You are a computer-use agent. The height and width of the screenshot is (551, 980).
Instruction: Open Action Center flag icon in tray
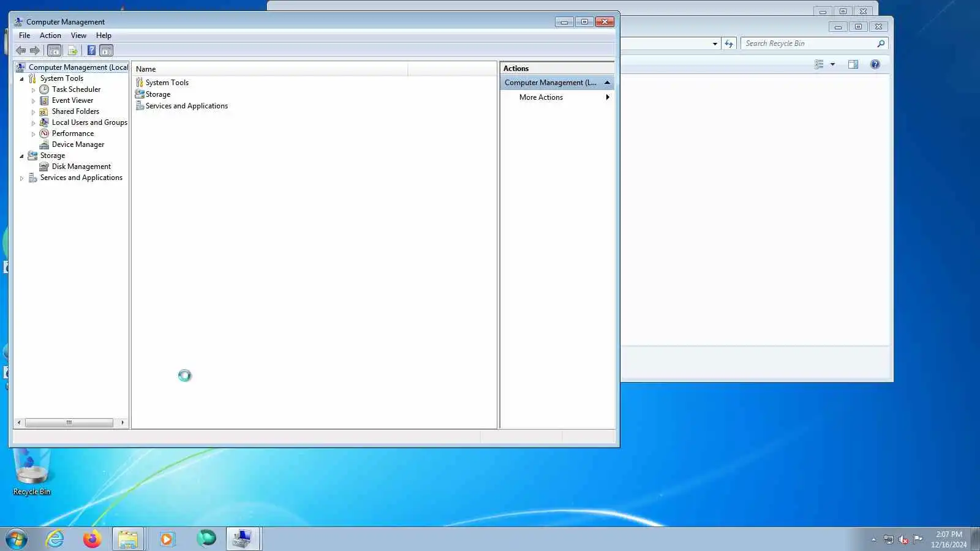pos(918,539)
